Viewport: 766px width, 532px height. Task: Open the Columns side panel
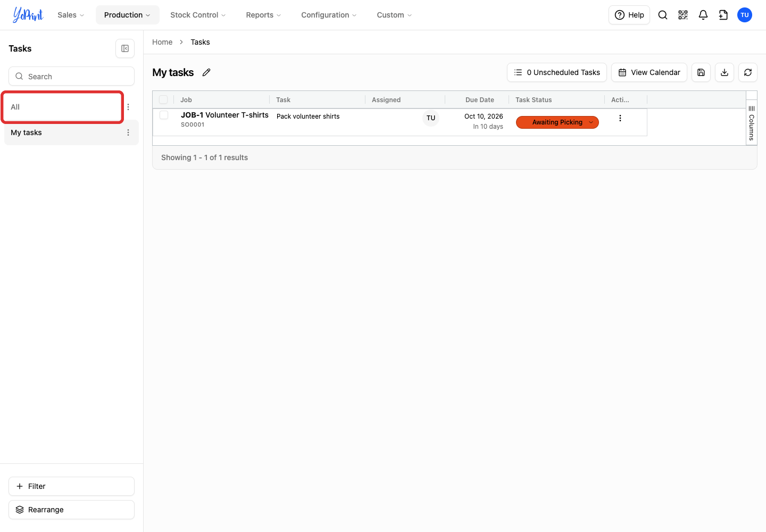click(x=752, y=122)
